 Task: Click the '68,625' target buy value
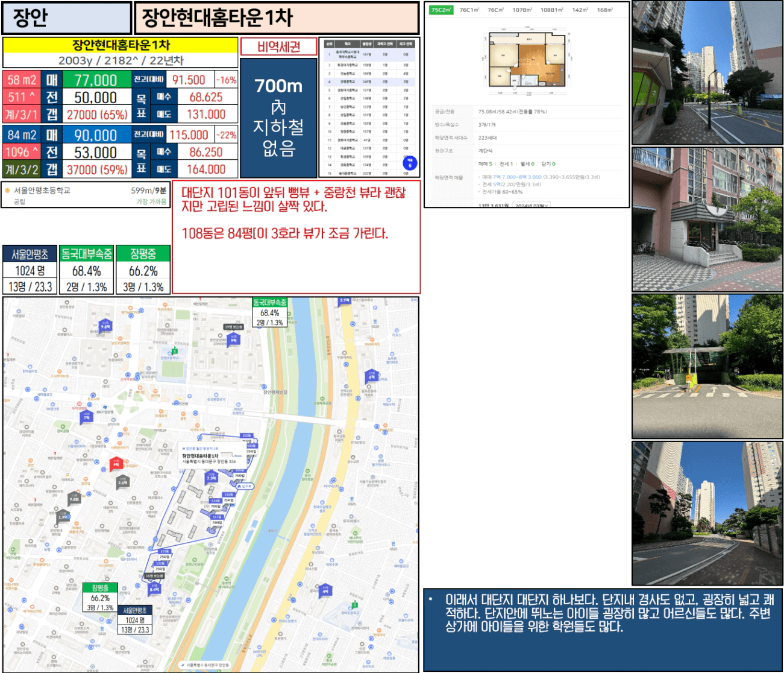tap(206, 97)
